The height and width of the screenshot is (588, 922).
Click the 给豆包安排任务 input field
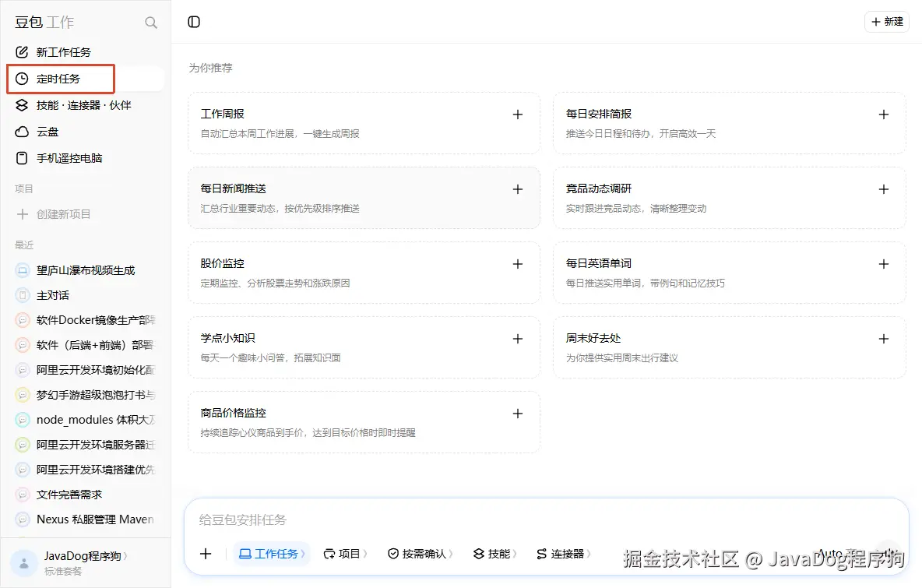click(546, 519)
